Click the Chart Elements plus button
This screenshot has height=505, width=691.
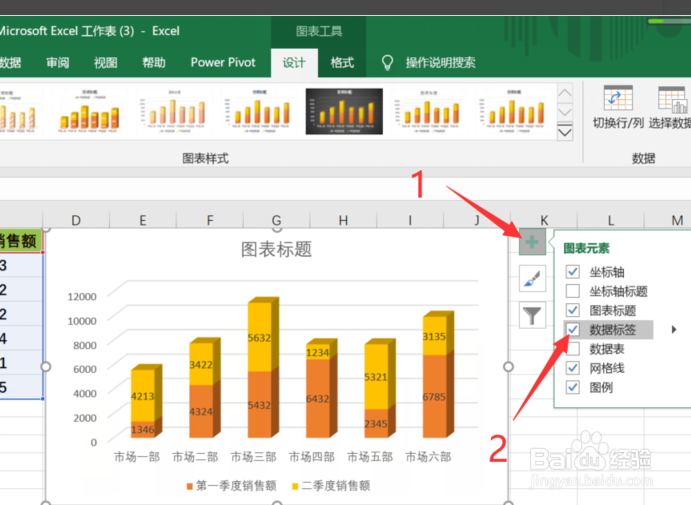click(x=532, y=242)
